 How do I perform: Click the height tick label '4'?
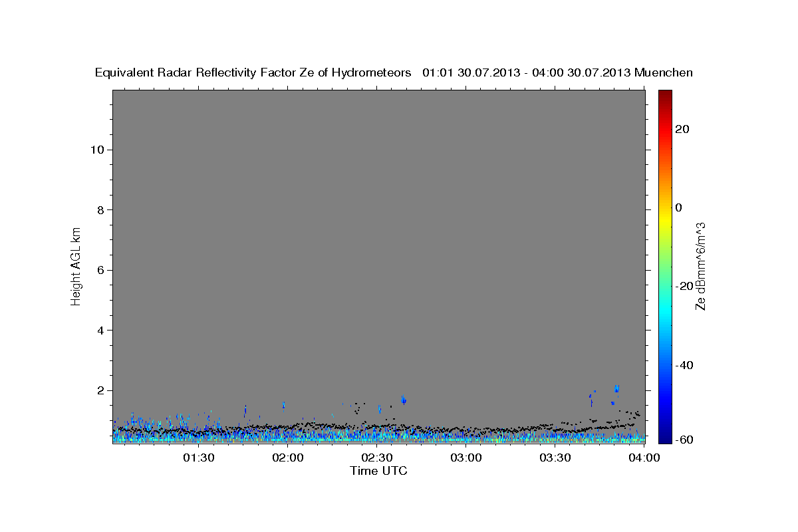point(101,330)
